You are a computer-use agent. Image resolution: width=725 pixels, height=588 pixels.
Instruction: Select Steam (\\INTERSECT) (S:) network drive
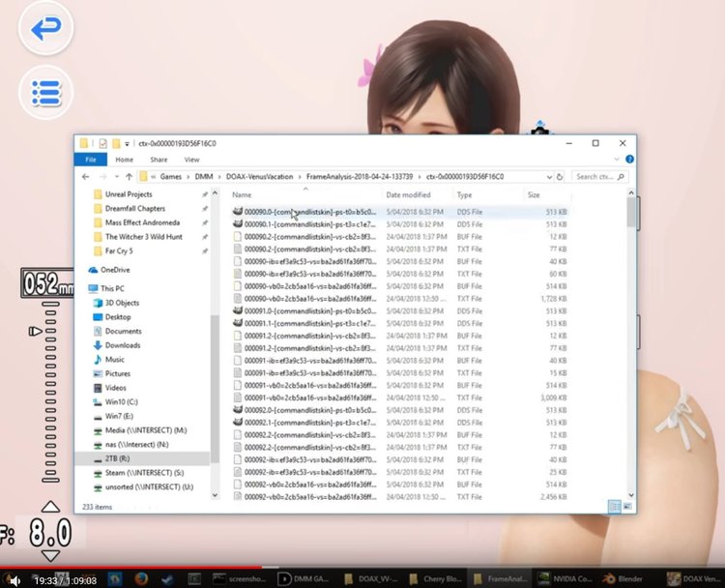[x=144, y=473]
